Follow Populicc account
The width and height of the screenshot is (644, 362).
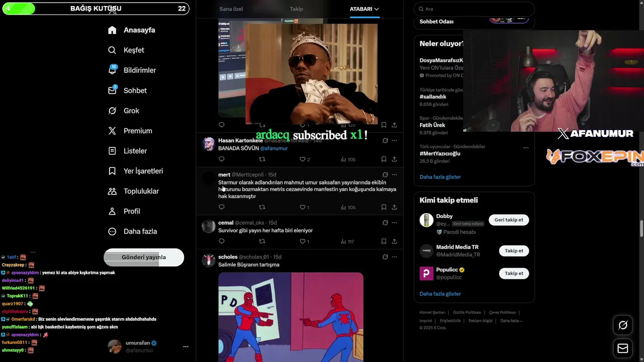pos(514,274)
